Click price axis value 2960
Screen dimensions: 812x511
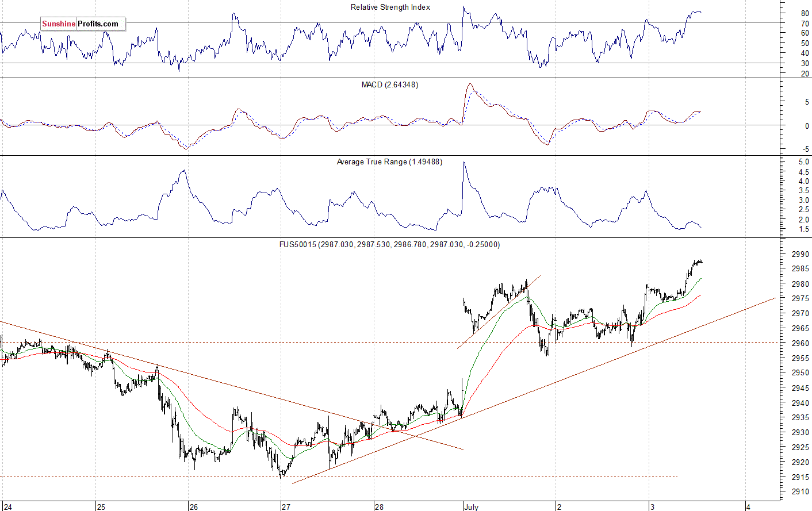pyautogui.click(x=801, y=344)
